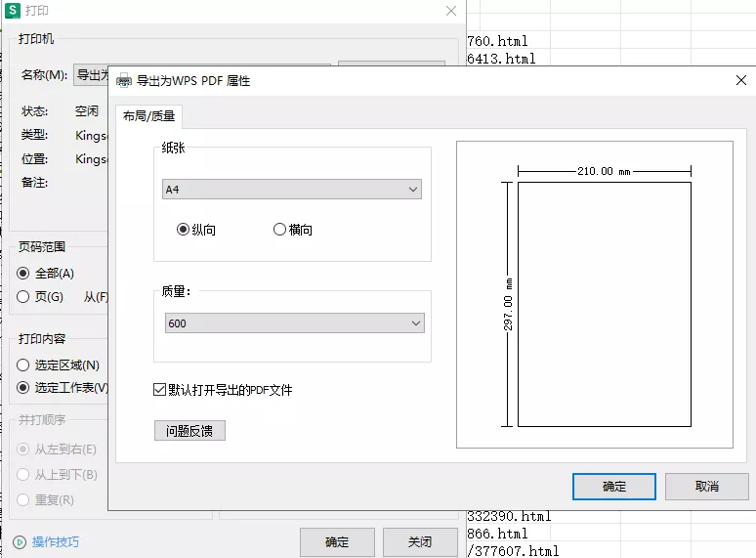
Task: Close the 导出为WPS PDF 属性 dialog
Action: tap(741, 80)
